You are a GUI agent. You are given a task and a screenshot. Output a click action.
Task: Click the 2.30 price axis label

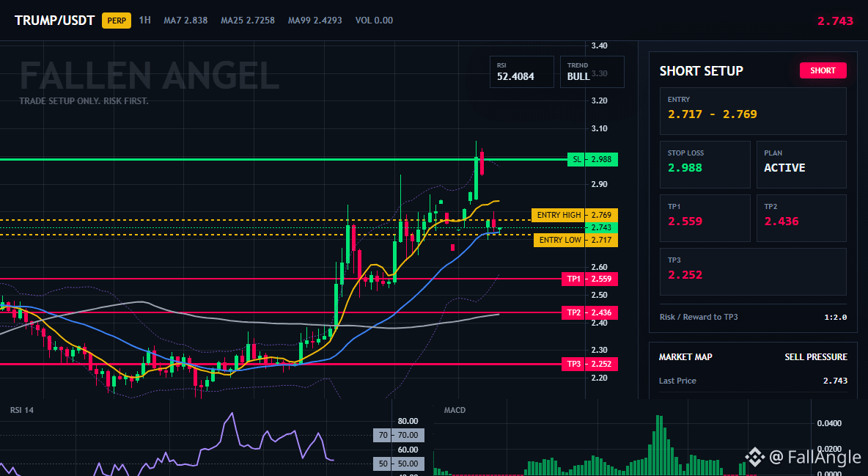point(600,350)
